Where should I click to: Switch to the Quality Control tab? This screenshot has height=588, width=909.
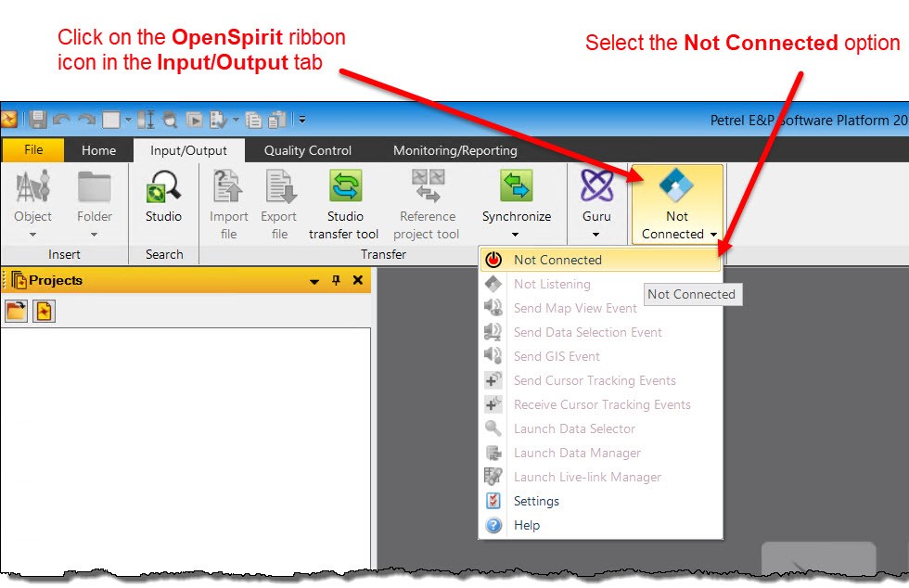click(x=308, y=150)
